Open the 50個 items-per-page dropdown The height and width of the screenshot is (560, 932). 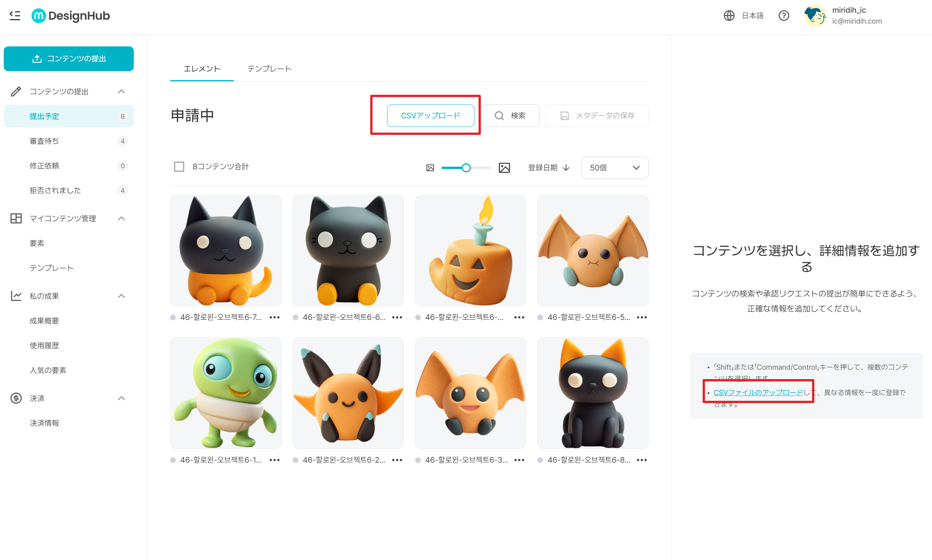615,167
